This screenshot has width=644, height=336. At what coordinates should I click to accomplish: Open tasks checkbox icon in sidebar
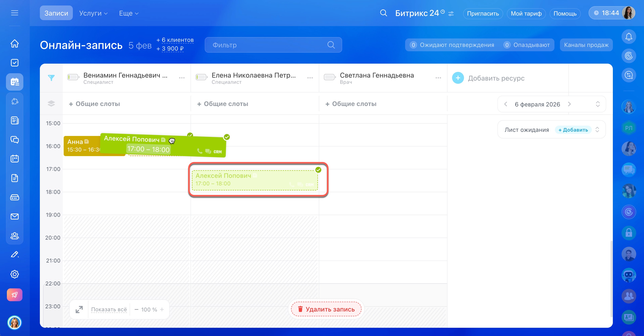pyautogui.click(x=14, y=63)
